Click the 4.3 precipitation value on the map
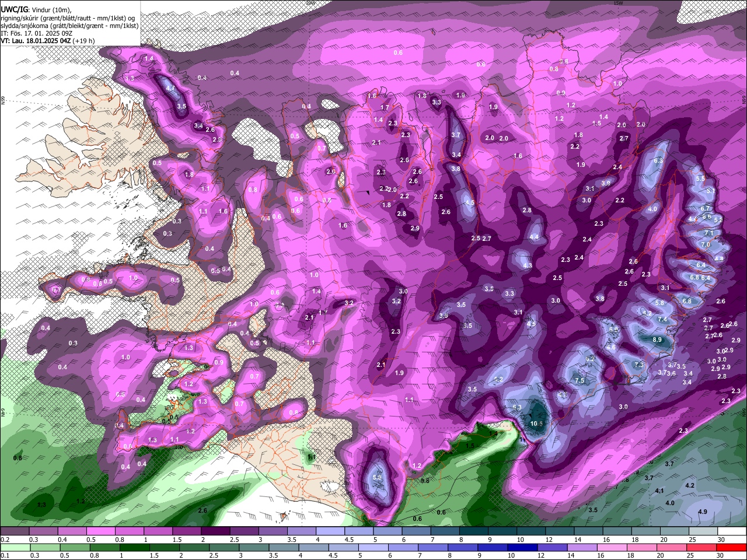This screenshot has height=560, width=747. 528,265
